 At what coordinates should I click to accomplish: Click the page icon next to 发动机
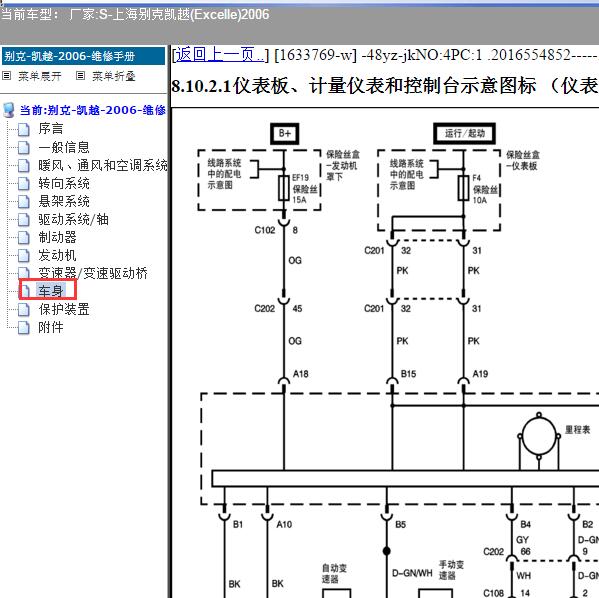click(x=24, y=255)
